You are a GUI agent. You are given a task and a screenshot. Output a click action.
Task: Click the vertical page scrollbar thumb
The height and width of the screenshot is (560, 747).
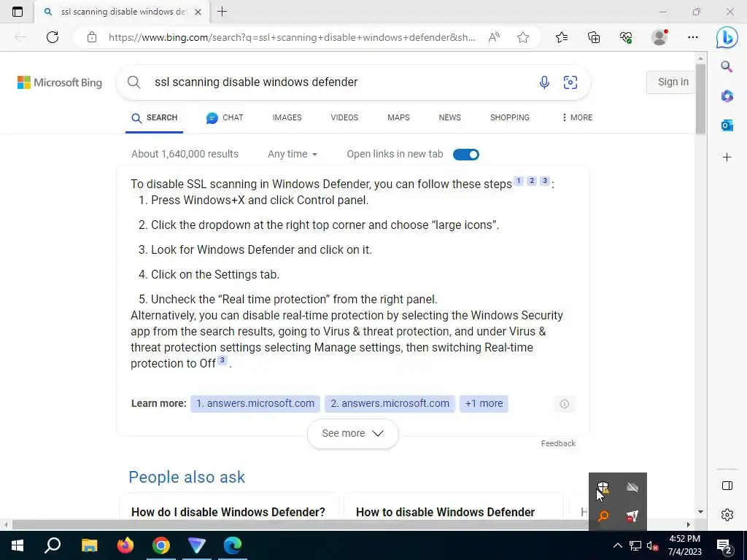(700, 99)
